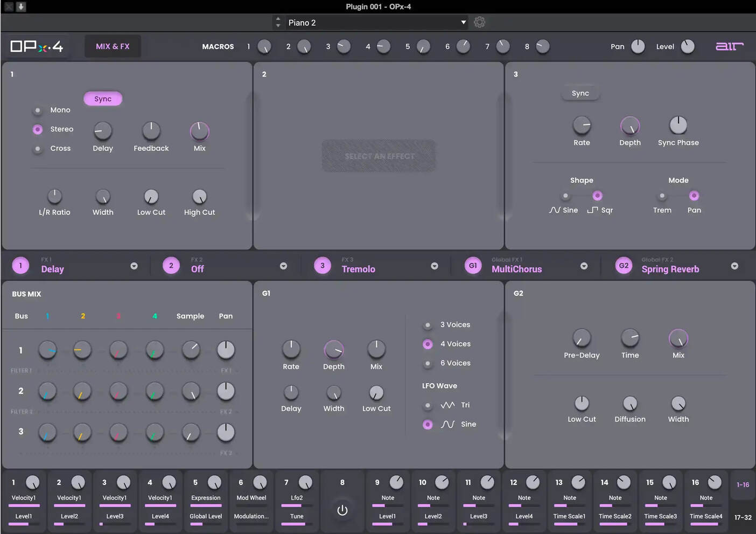Expand the FX 2 Off slot chevron
Viewport: 756px width, 534px height.
283,266
